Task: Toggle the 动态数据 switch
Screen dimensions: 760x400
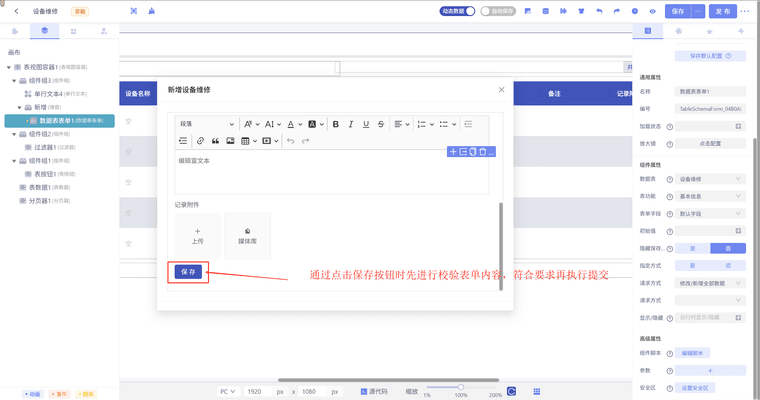Action: click(x=457, y=11)
